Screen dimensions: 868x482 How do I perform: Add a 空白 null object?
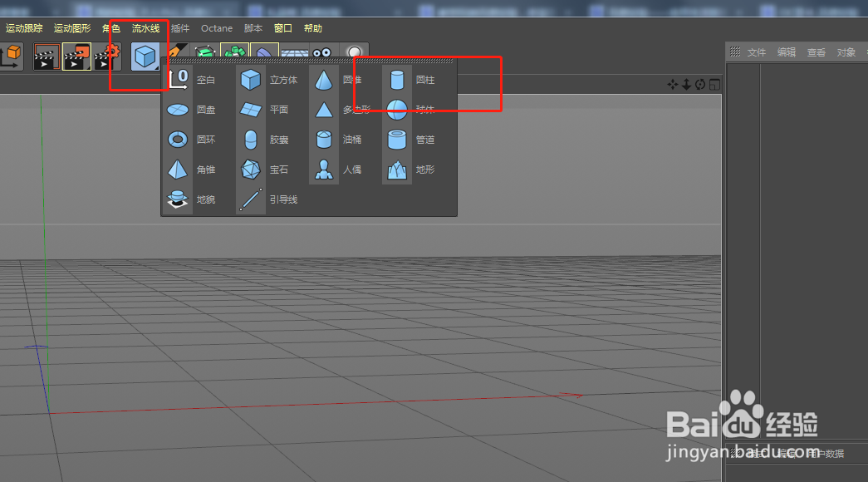click(192, 80)
